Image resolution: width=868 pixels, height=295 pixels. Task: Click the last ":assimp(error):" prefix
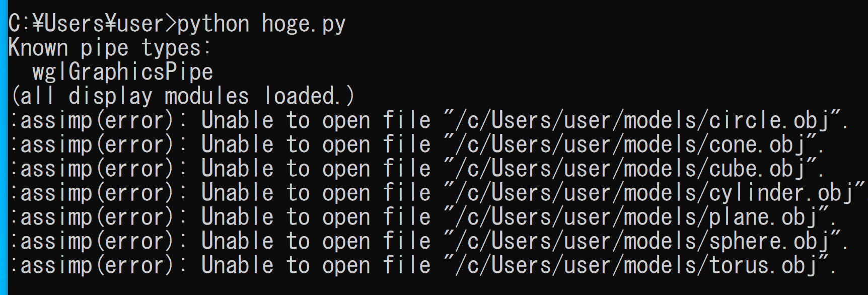pos(97,266)
